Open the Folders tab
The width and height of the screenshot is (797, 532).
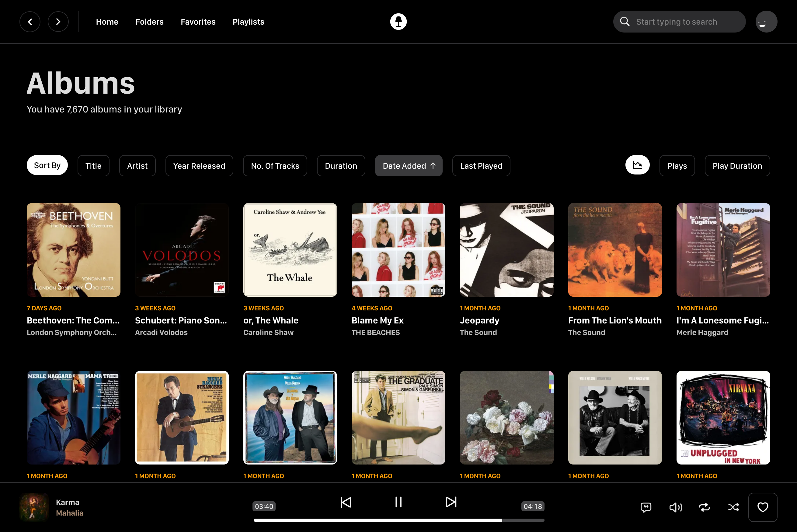click(149, 22)
